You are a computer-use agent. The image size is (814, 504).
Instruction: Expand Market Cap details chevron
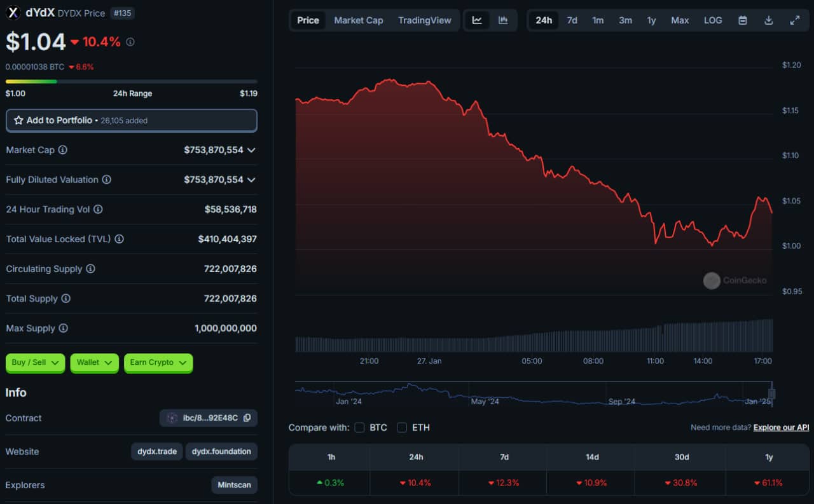252,150
